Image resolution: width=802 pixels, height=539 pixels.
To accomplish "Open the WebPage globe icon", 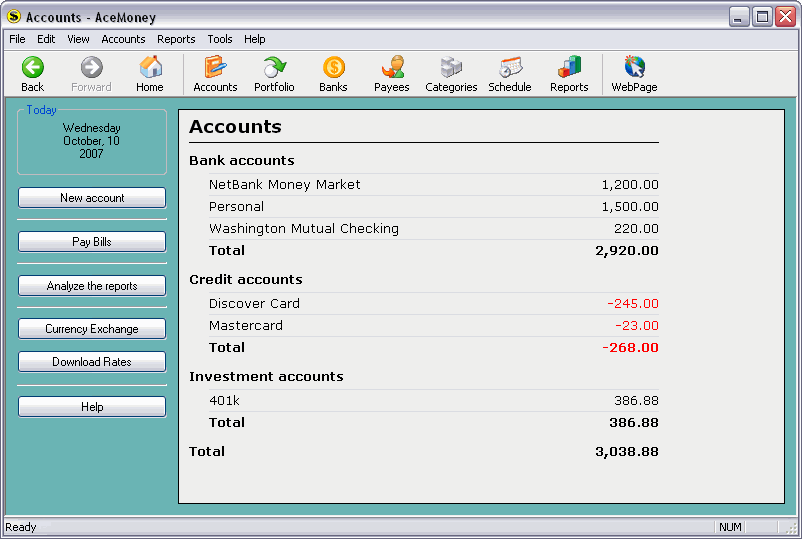I will pos(634,68).
